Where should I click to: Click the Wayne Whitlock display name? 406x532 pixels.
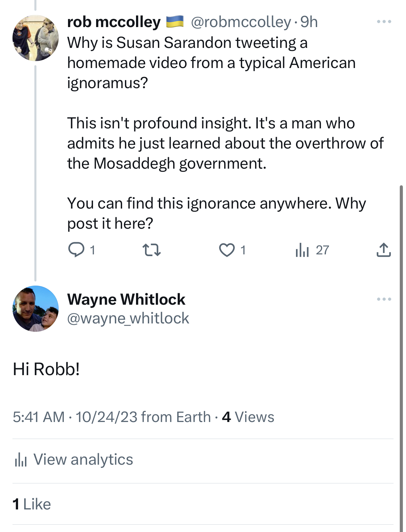(x=126, y=299)
